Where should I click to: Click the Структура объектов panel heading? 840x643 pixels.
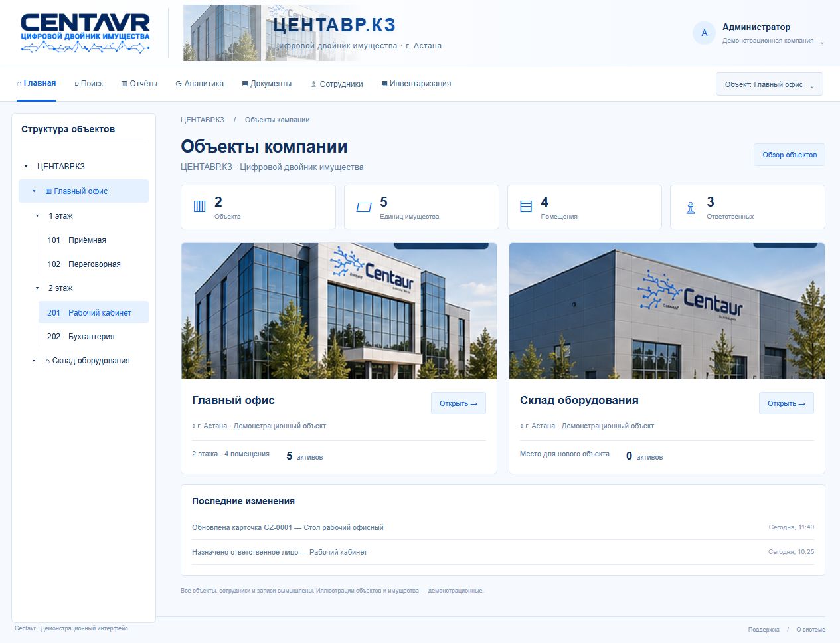[68, 129]
